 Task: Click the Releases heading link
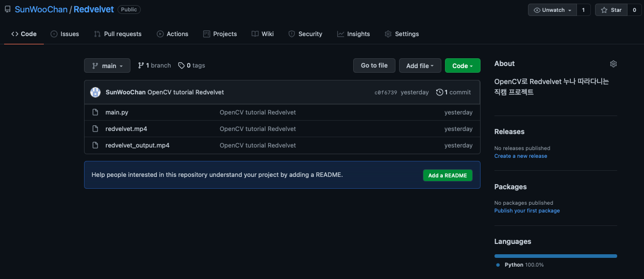tap(509, 132)
